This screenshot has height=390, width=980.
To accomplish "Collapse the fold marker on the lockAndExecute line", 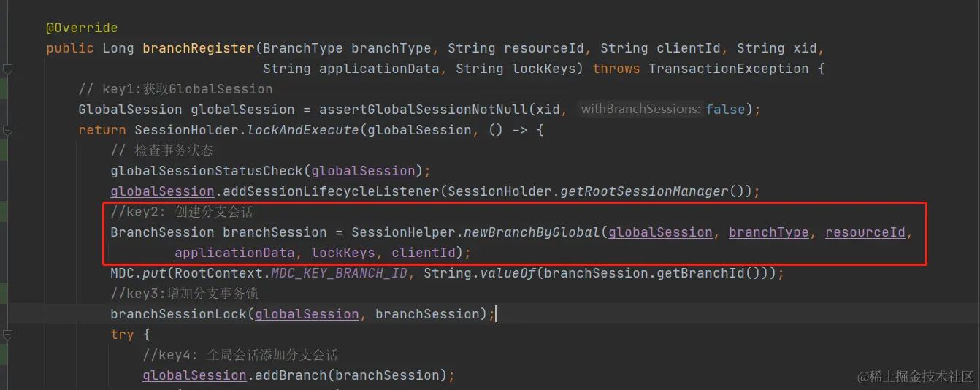I will [7, 130].
